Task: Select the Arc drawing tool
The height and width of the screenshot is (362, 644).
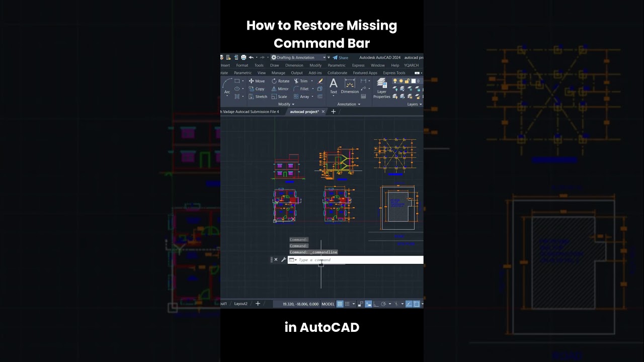Action: tap(227, 86)
